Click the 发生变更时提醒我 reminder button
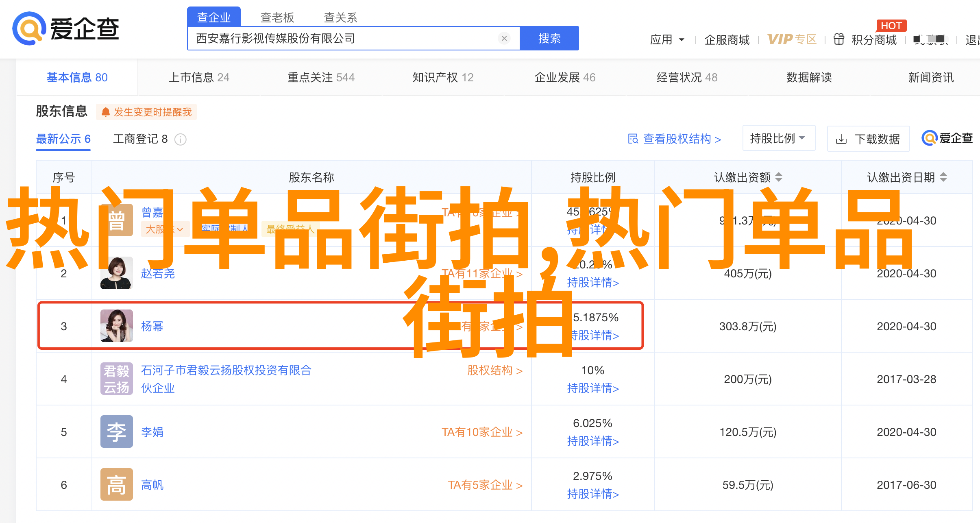This screenshot has height=523, width=980. [x=146, y=112]
